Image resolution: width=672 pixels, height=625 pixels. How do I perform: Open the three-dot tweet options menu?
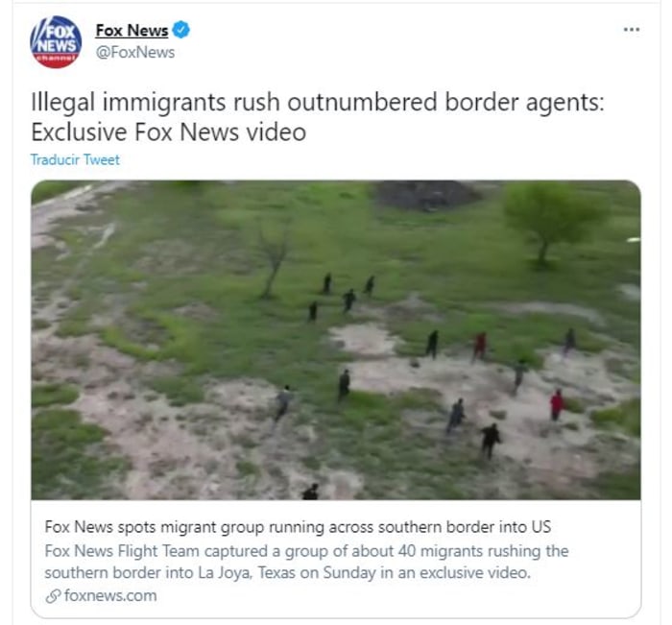(632, 29)
